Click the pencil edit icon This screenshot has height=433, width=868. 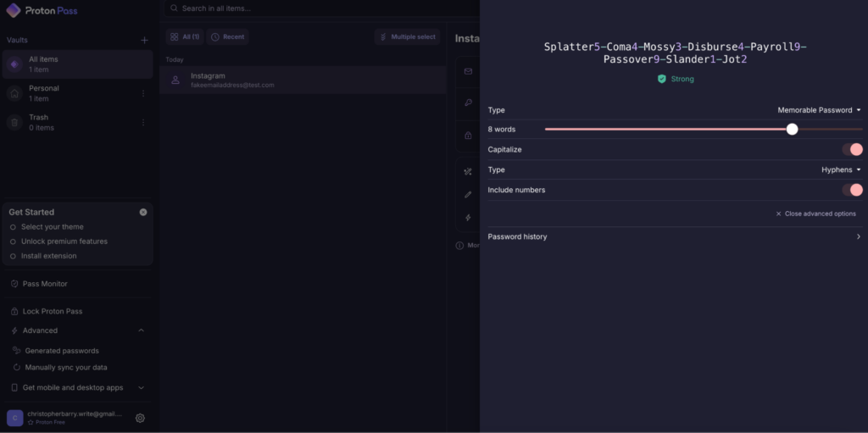pos(468,194)
